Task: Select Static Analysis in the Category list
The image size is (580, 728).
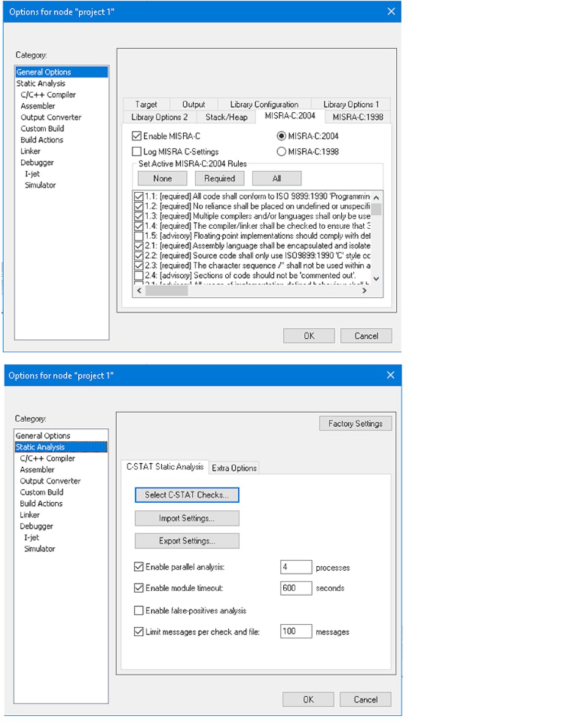Action: 39,447
